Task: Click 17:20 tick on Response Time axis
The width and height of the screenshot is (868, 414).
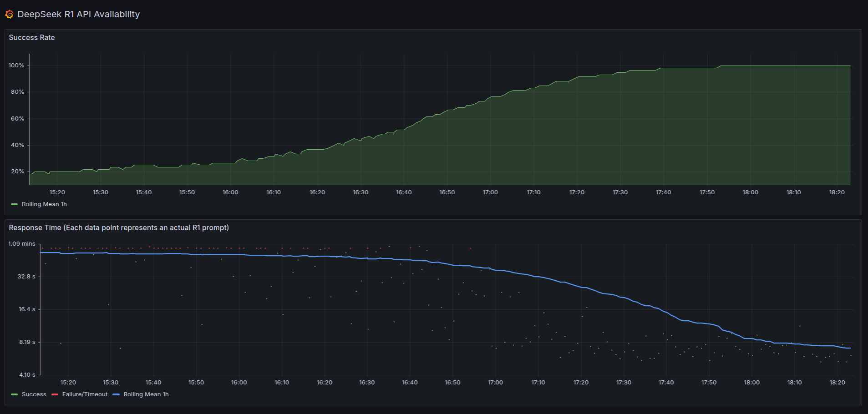Action: 581,383
